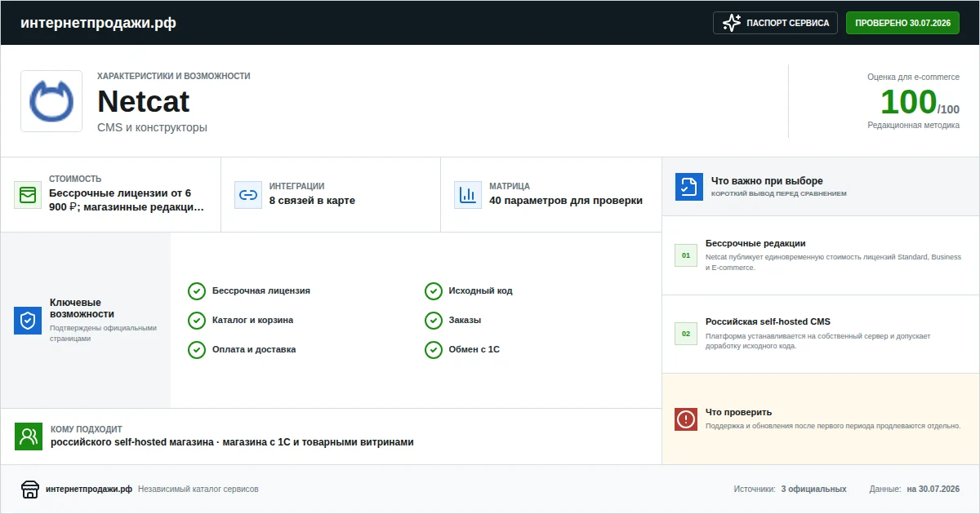Click the ПРОВЕРЕНО 30.07.2026 badge
This screenshot has width=980, height=514.
pyautogui.click(x=902, y=23)
